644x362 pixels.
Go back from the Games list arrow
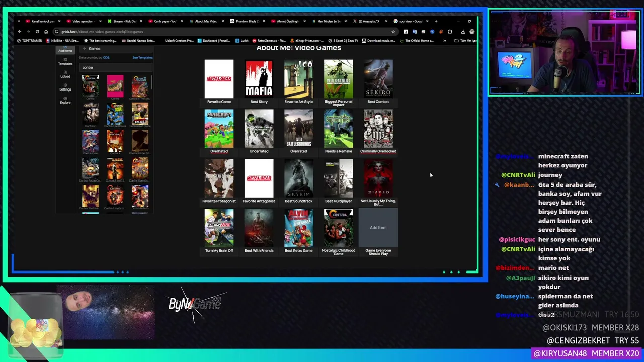point(84,49)
